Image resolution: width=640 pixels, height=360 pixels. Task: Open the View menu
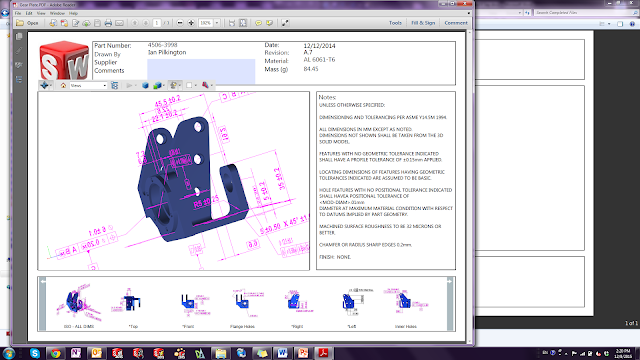point(41,13)
